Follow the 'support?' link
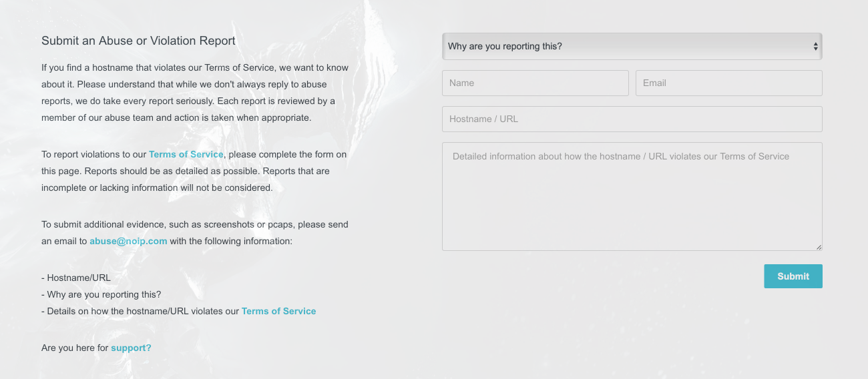The width and height of the screenshot is (868, 379). (131, 348)
